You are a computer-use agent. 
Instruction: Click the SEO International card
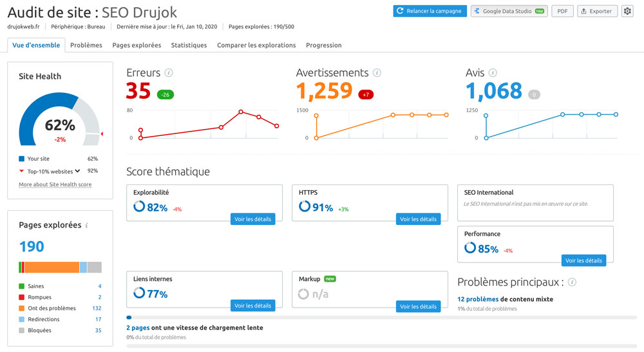click(536, 202)
